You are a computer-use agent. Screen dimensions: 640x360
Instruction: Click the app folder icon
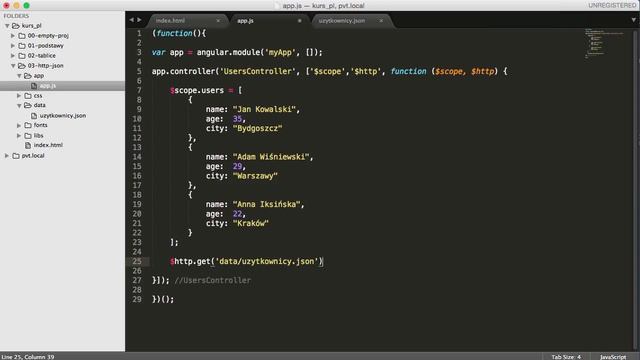(x=28, y=76)
